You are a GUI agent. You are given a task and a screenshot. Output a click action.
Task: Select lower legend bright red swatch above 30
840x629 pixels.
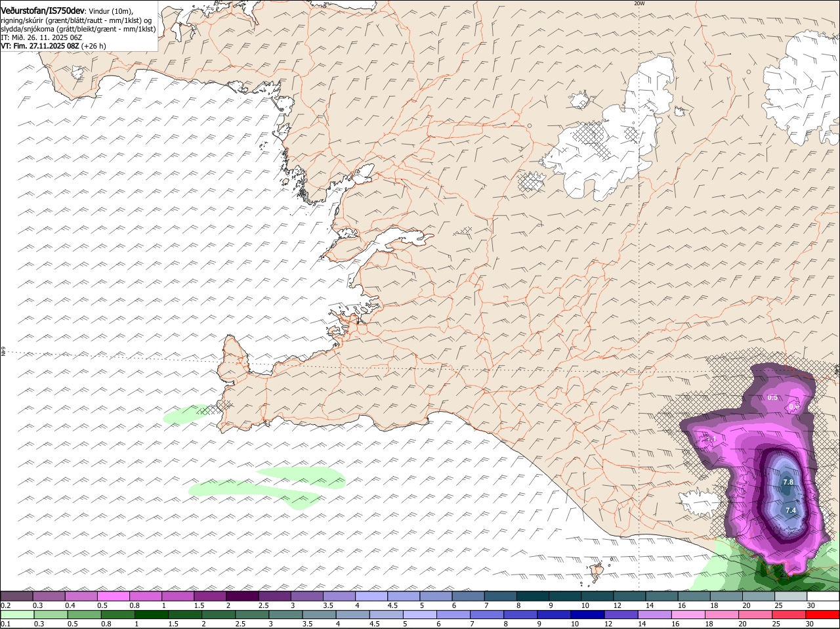[823, 615]
